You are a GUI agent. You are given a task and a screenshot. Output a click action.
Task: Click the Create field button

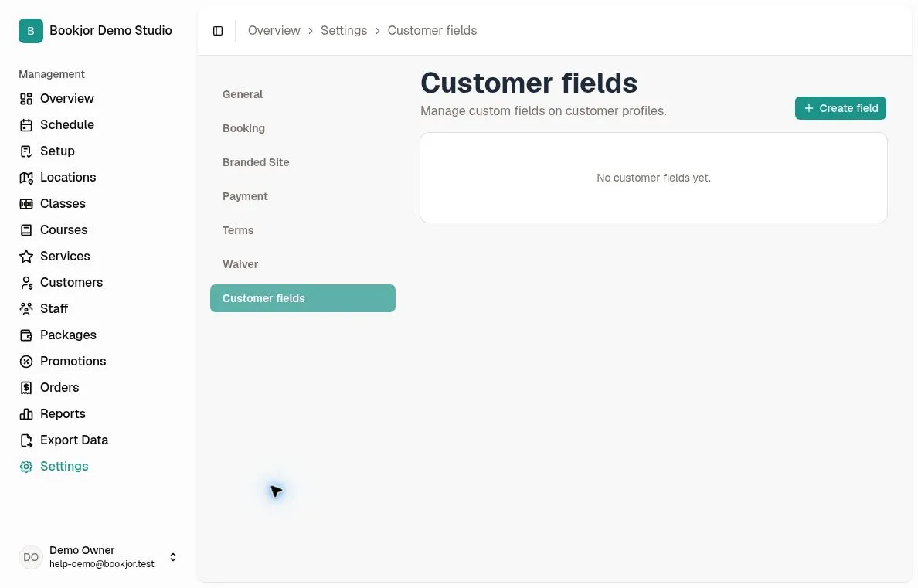coord(841,108)
